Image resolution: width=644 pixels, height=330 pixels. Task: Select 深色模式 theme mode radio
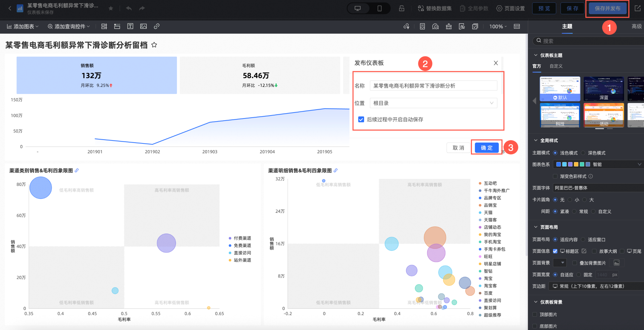click(583, 153)
